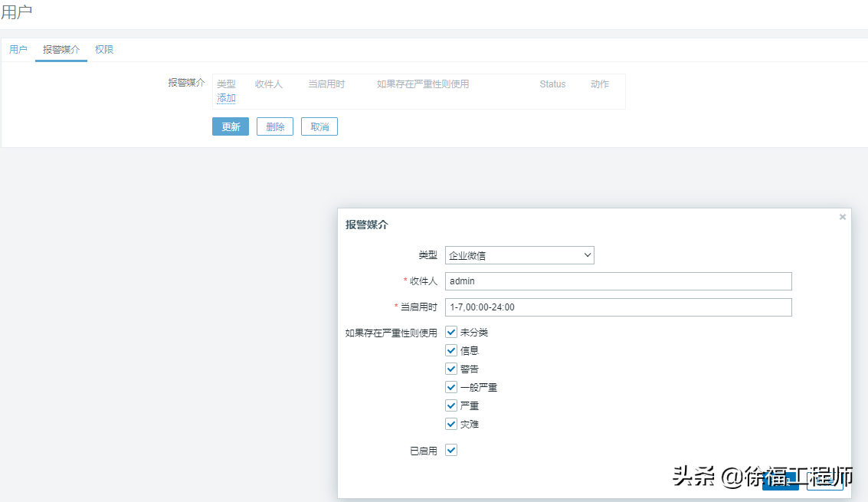Close the 报警媒介 dialog with the × icon
Viewport: 868px width, 502px height.
point(843,217)
